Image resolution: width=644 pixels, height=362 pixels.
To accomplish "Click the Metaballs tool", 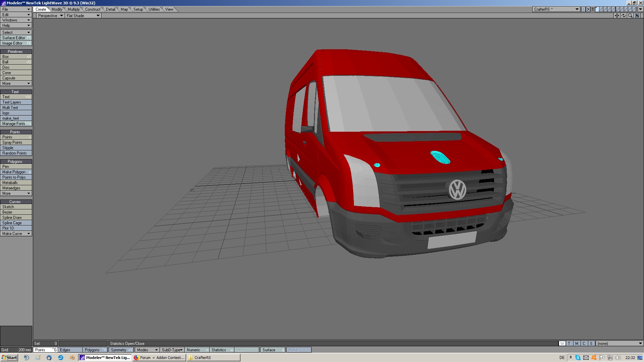I will click(16, 183).
